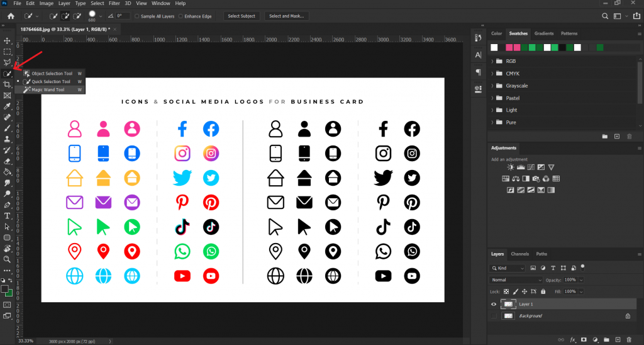Image resolution: width=644 pixels, height=345 pixels.
Task: Choose Object Selection Tool from flyout
Action: click(x=52, y=74)
